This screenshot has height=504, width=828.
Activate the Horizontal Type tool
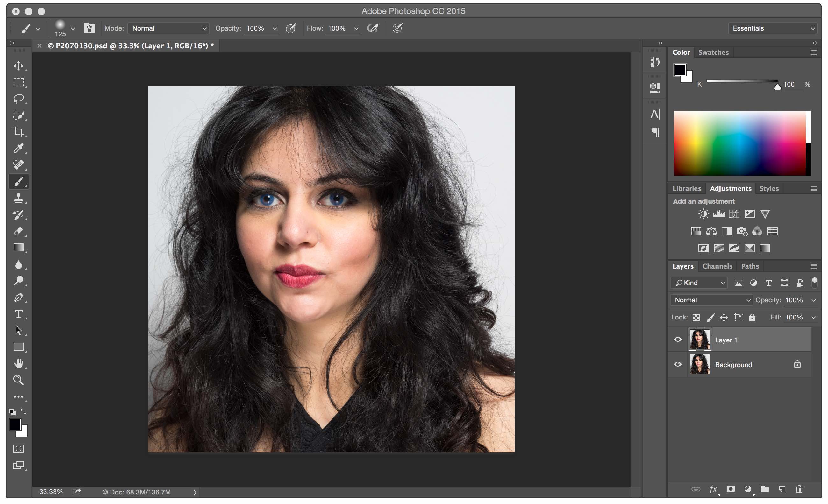pos(18,314)
